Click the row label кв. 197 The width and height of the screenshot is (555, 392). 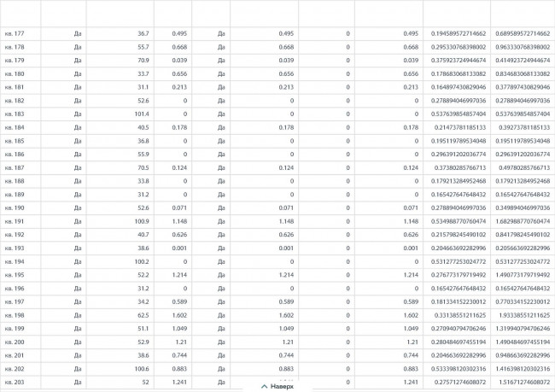(15, 301)
